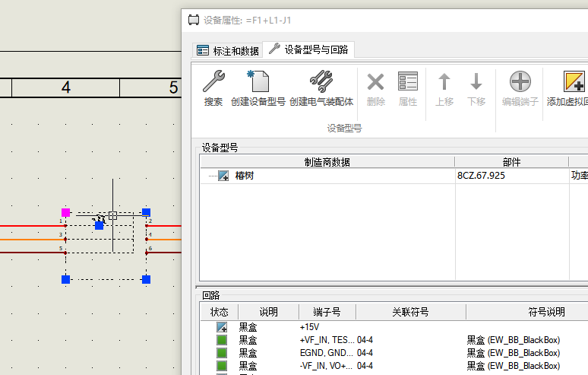The height and width of the screenshot is (375, 588).
Task: Click terminal 1 connection point on symbol
Action: tap(65, 226)
